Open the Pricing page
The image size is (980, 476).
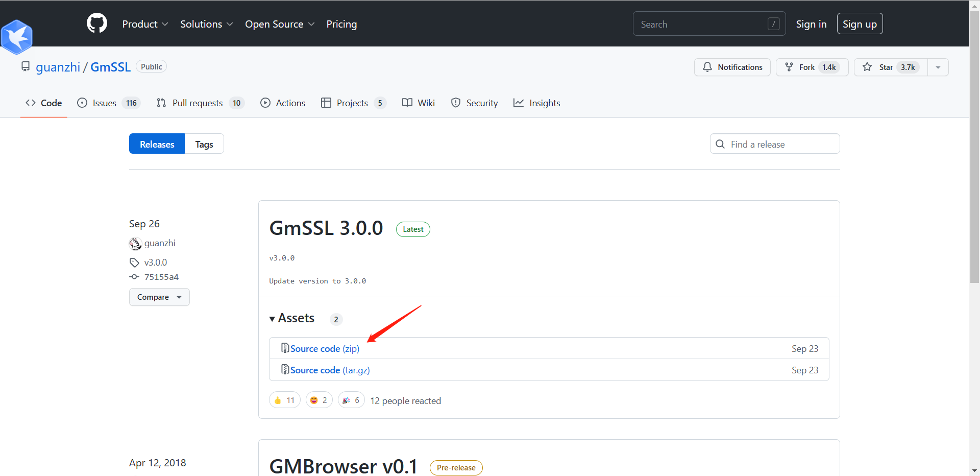point(341,24)
